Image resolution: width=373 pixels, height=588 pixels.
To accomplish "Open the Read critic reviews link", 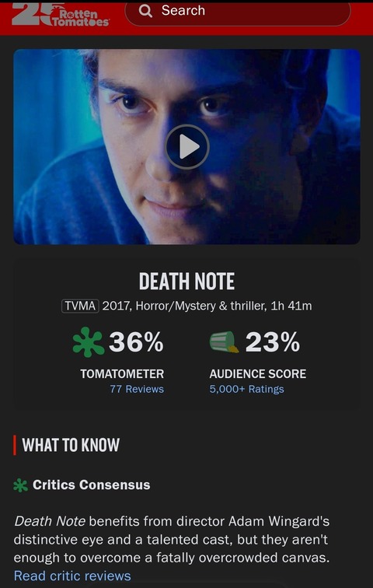I will tap(72, 576).
